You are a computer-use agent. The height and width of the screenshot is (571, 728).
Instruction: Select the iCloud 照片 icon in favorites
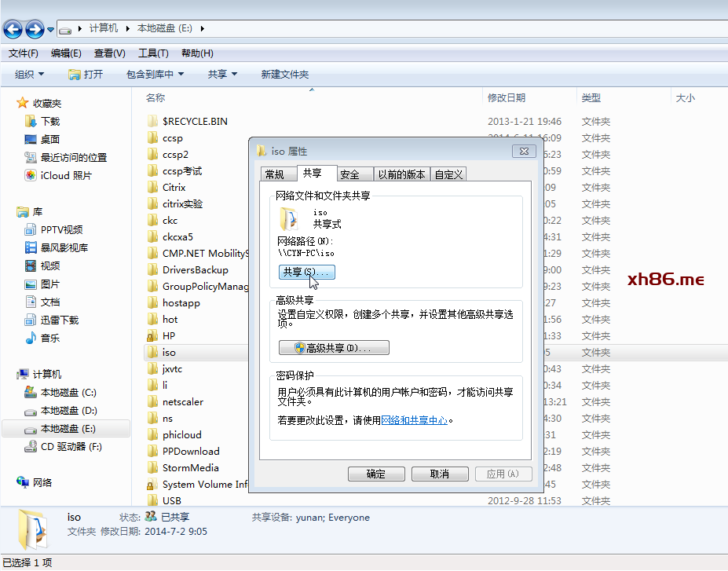[x=31, y=176]
